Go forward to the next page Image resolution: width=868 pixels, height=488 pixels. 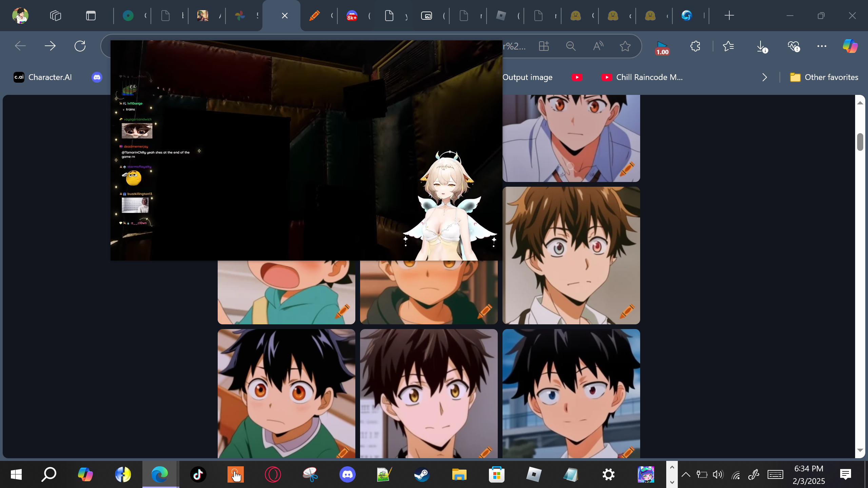(x=50, y=46)
